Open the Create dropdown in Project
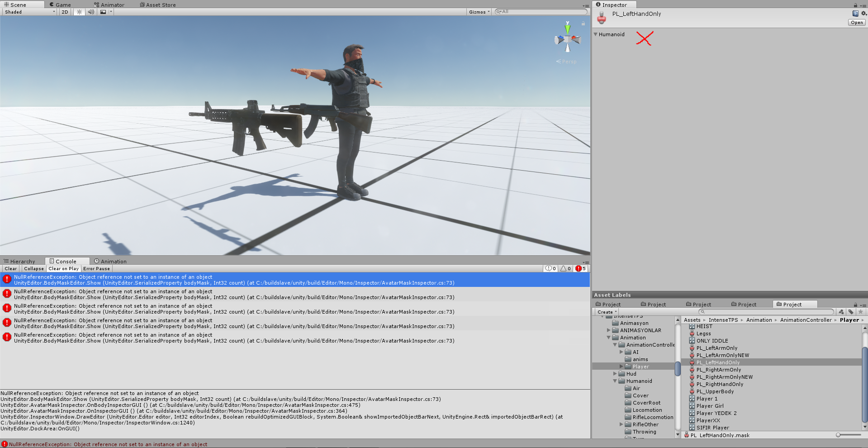 (x=606, y=312)
